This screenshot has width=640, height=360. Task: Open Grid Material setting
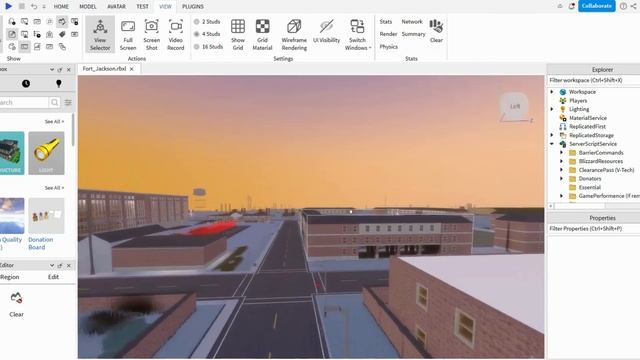pos(262,35)
